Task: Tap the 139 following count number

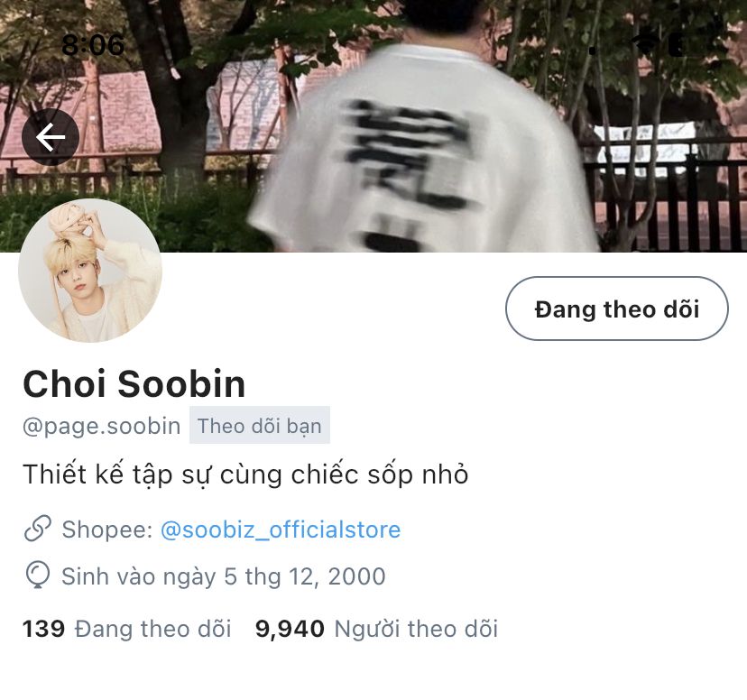Action: (x=43, y=629)
